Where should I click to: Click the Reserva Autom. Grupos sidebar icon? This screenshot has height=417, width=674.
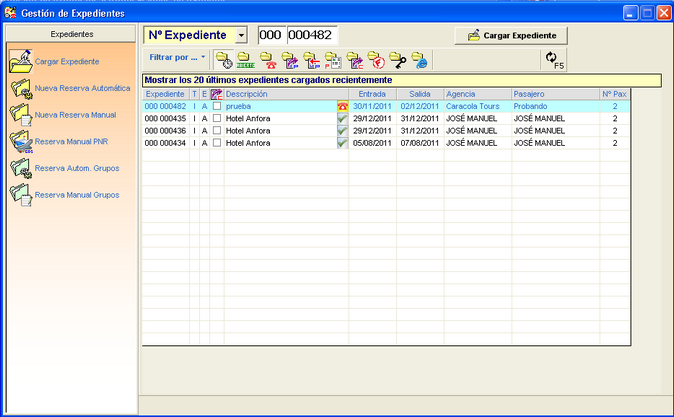coord(21,168)
